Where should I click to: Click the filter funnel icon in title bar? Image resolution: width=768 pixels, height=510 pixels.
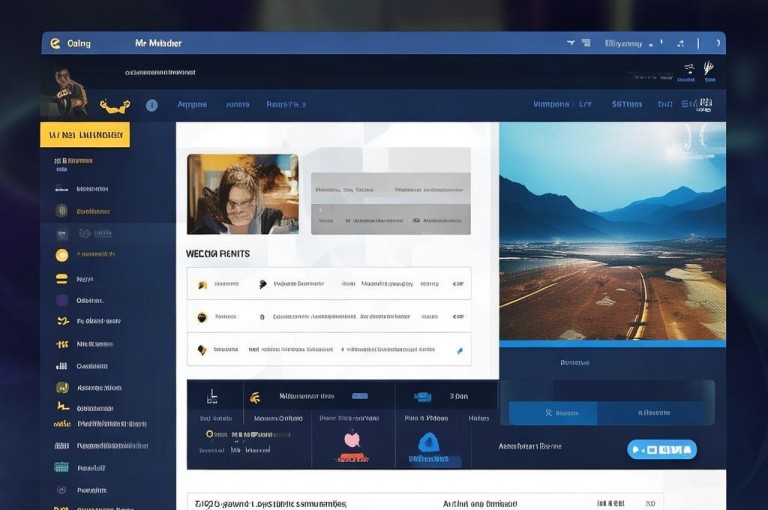pyautogui.click(x=571, y=43)
